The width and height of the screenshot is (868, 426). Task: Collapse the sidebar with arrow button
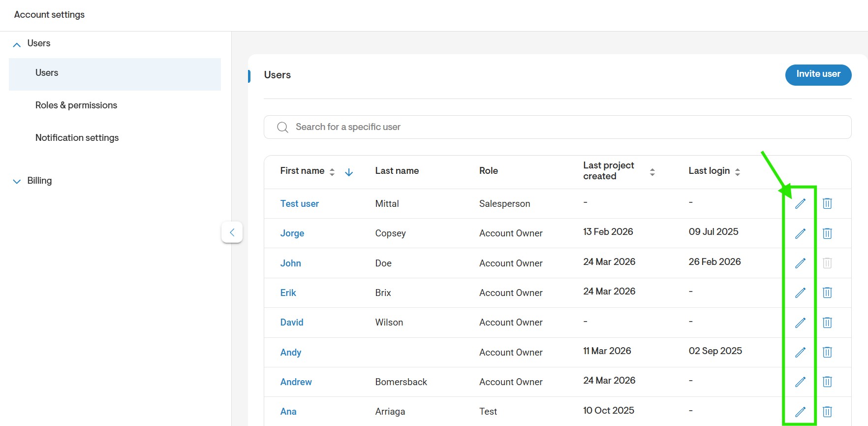click(x=232, y=232)
